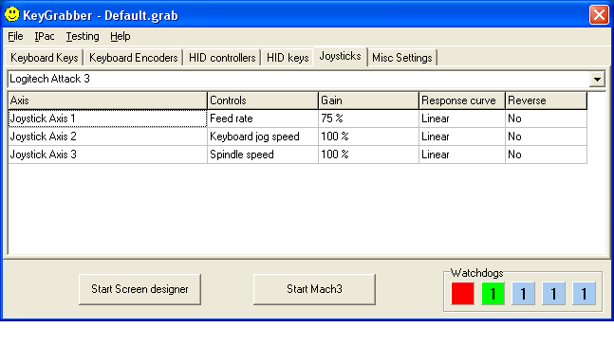The image size is (614, 364).
Task: Click the Reverse column header
Action: click(547, 100)
